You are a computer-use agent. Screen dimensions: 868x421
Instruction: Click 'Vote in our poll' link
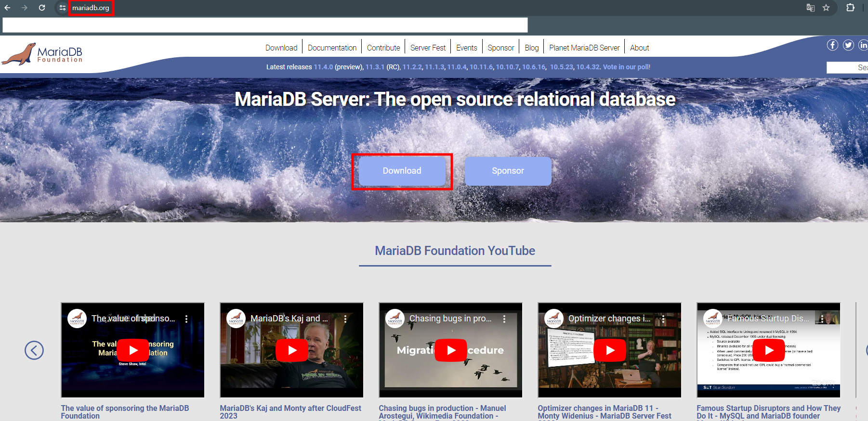click(626, 67)
